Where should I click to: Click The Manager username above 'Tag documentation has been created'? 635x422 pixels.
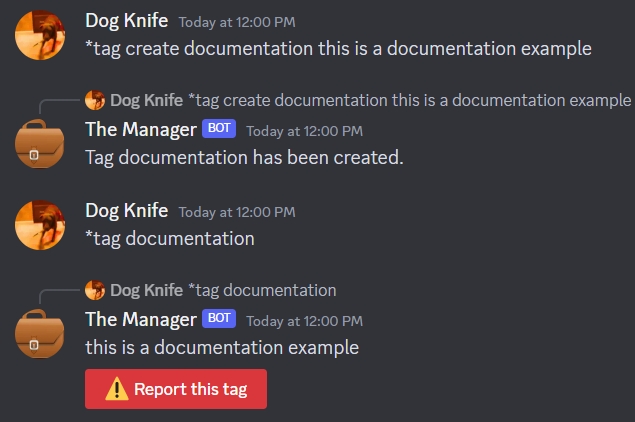pyautogui.click(x=140, y=129)
